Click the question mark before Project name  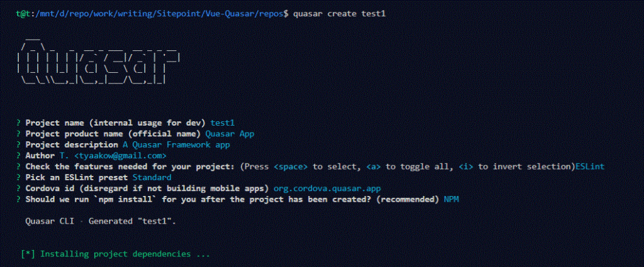(x=19, y=123)
